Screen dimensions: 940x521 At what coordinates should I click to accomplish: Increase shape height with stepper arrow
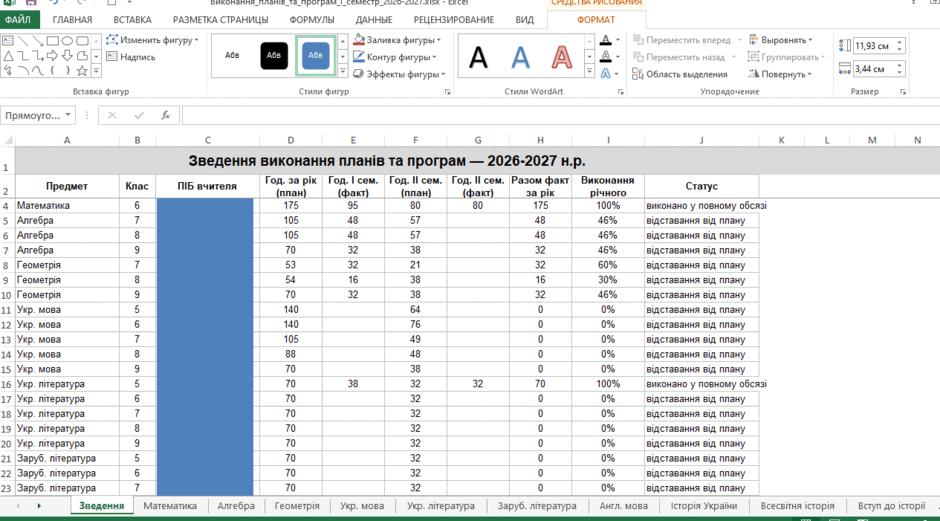(899, 43)
